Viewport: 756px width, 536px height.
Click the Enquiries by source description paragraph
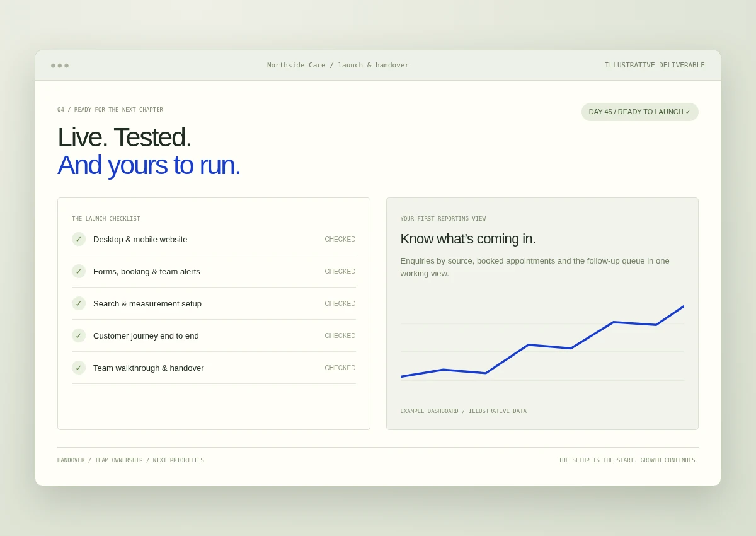pos(535,267)
